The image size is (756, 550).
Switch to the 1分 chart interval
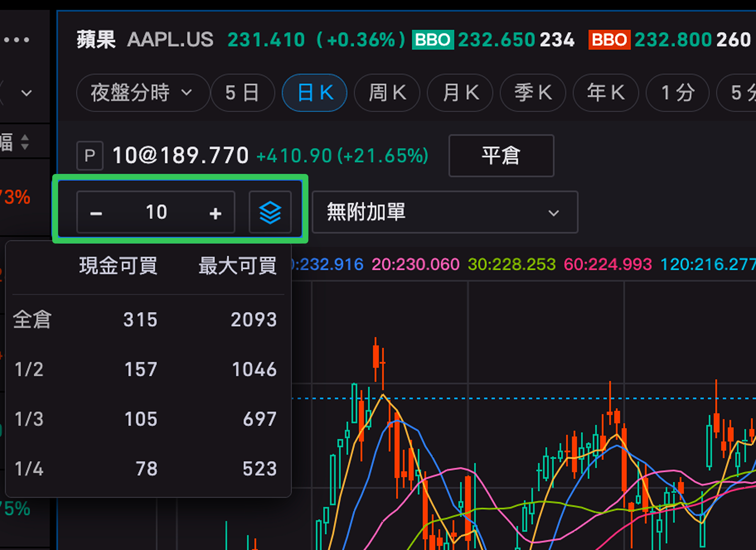(677, 93)
